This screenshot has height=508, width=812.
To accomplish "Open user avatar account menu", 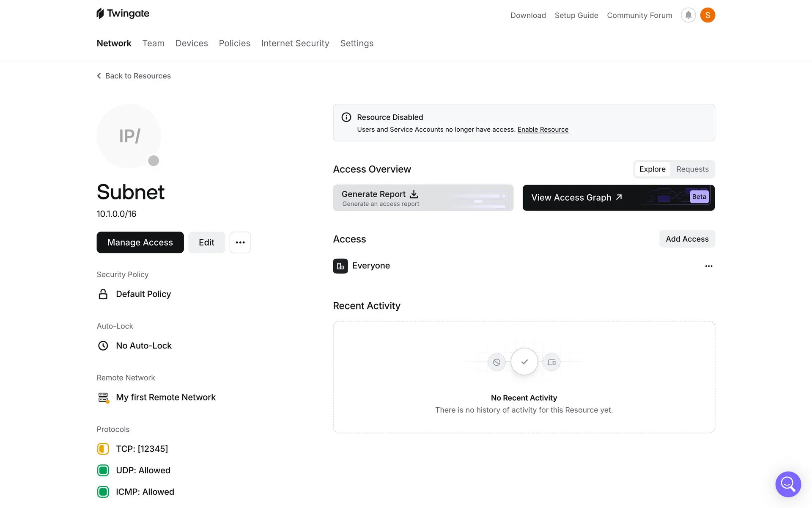I will [x=708, y=15].
